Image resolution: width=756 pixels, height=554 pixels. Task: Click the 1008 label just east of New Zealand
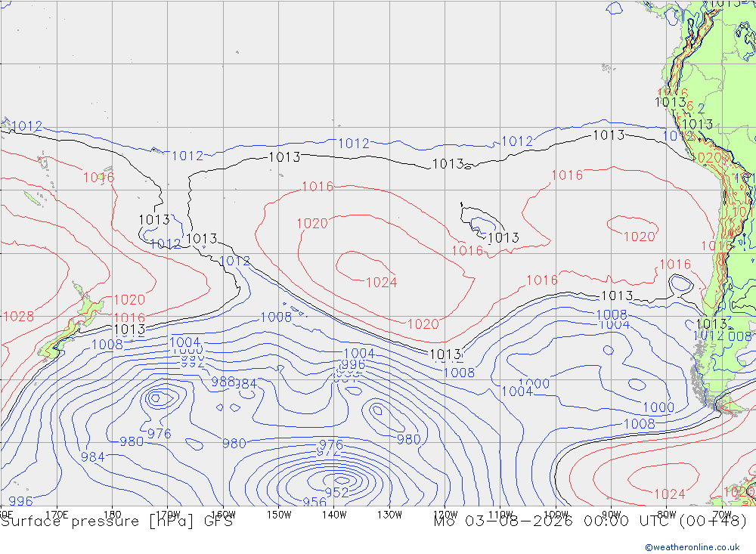(107, 345)
